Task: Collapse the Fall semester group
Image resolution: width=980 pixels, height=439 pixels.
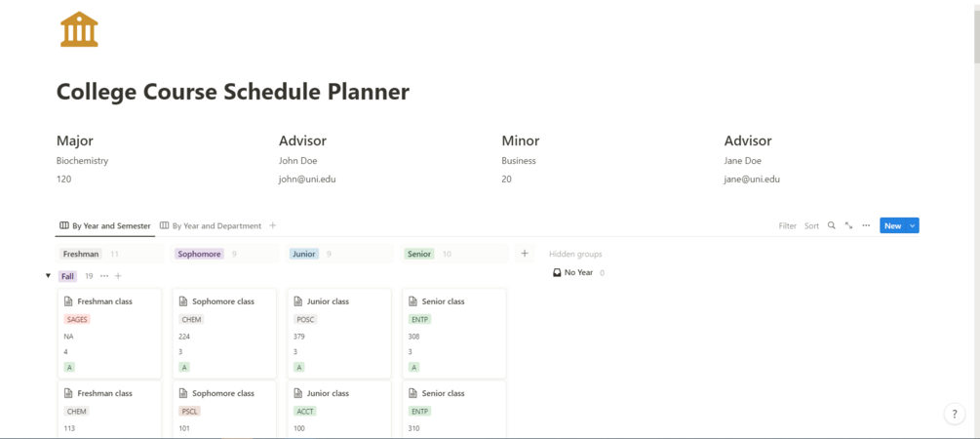Action: point(49,276)
